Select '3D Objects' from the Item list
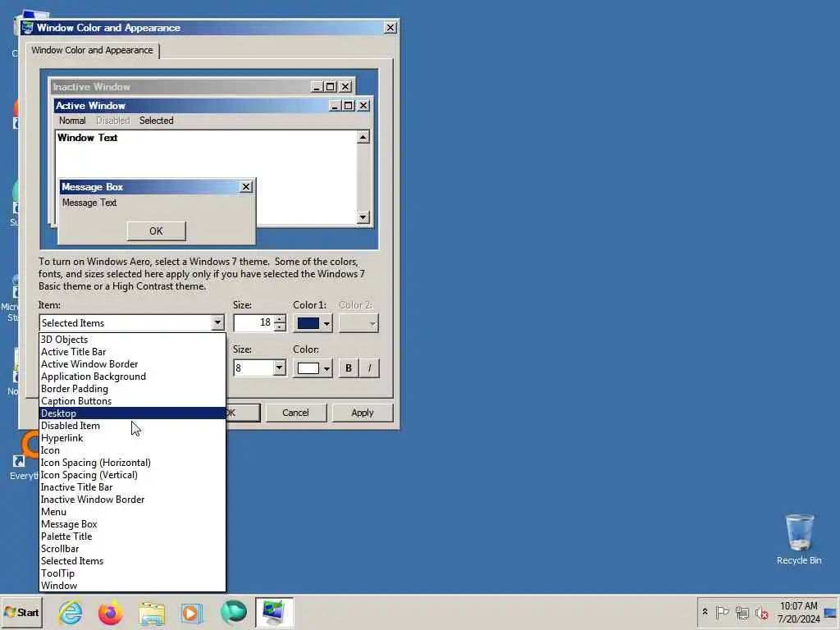840x630 pixels. pos(132,340)
